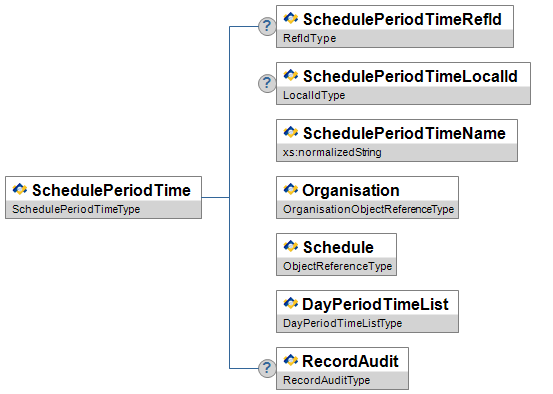Open the RefIdType type label

(310, 38)
